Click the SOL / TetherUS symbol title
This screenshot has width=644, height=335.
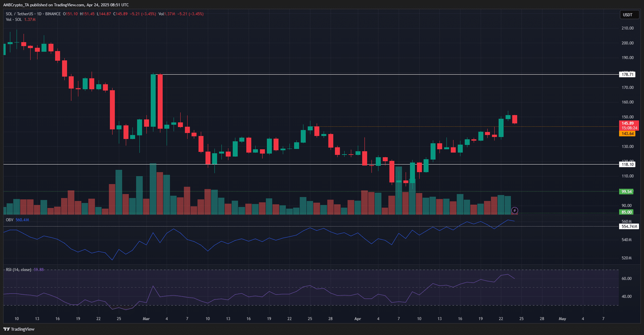click(19, 14)
